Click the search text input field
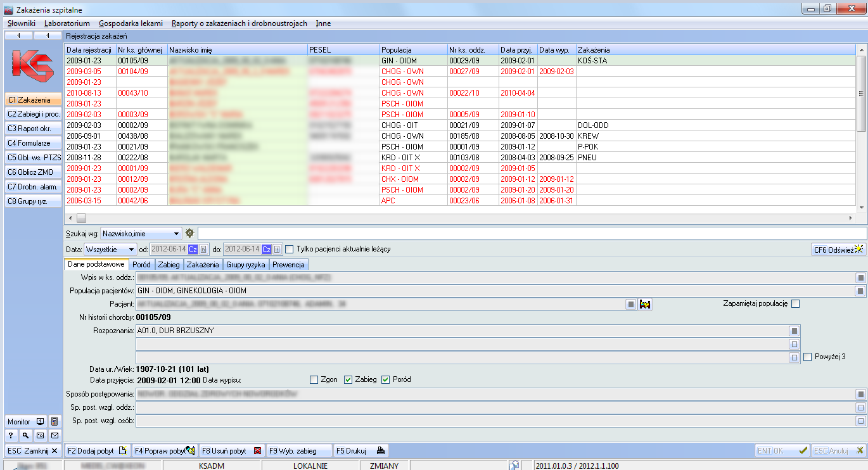Screen dimensions: 868x470 [531, 233]
